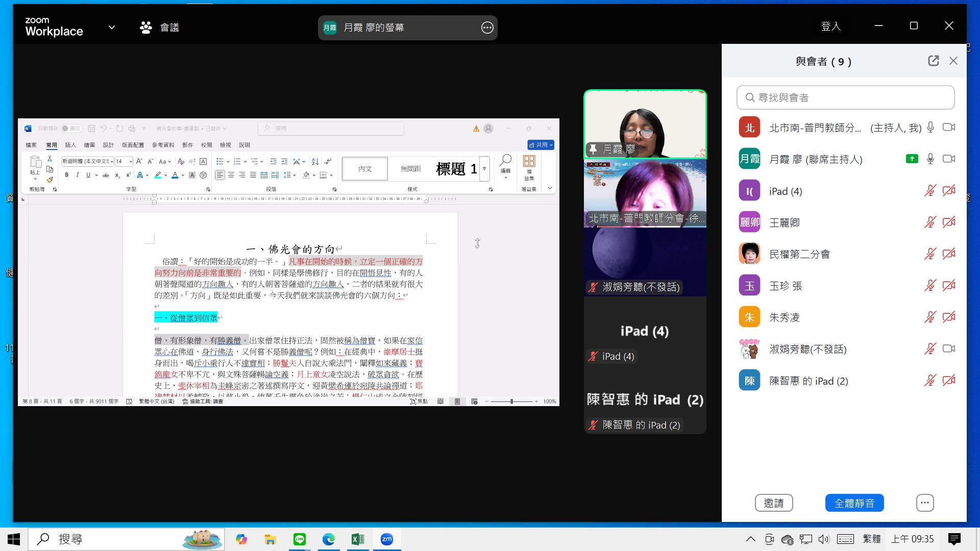
Task: Click the green sharing indicator for 月霞 廖
Action: (x=912, y=159)
